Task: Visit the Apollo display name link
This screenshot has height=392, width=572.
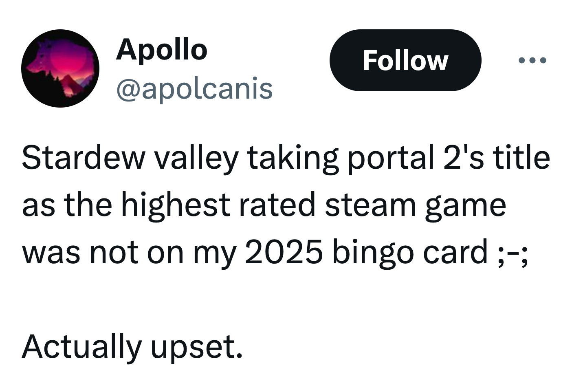Action: point(162,50)
